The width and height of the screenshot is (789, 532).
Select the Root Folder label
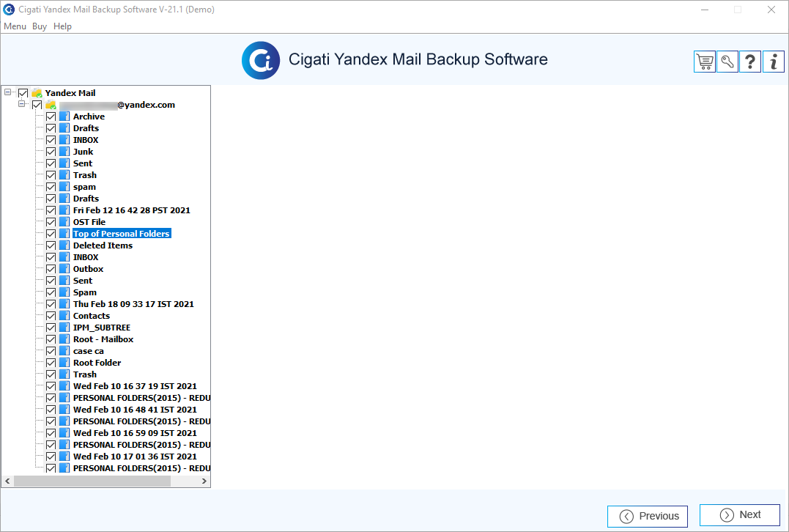97,363
